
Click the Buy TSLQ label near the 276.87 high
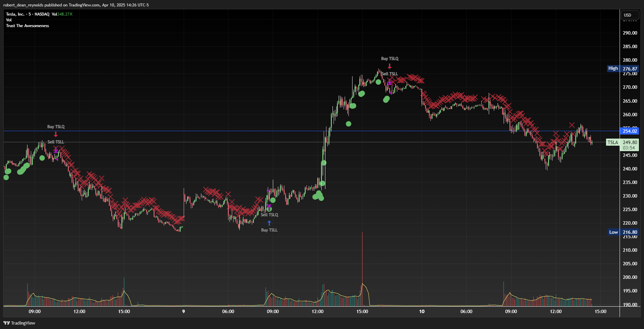tap(390, 59)
